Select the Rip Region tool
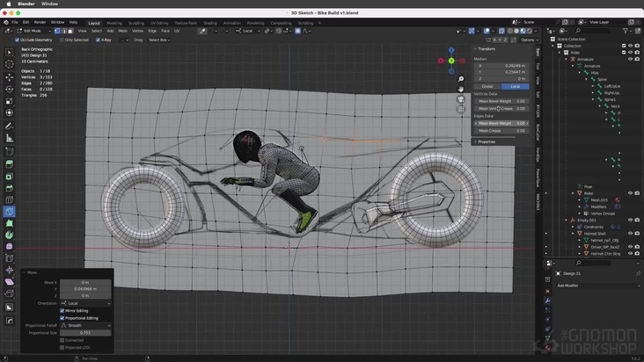 [x=9, y=293]
